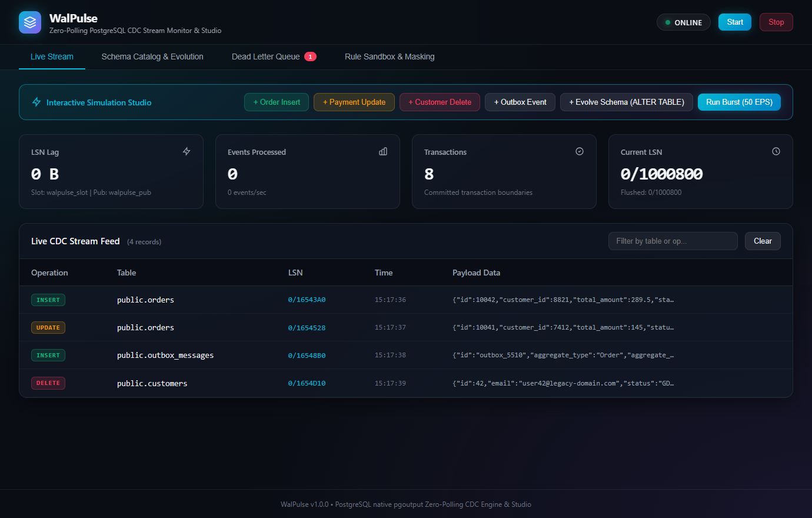Switch to the Live Stream tab

(x=52, y=57)
